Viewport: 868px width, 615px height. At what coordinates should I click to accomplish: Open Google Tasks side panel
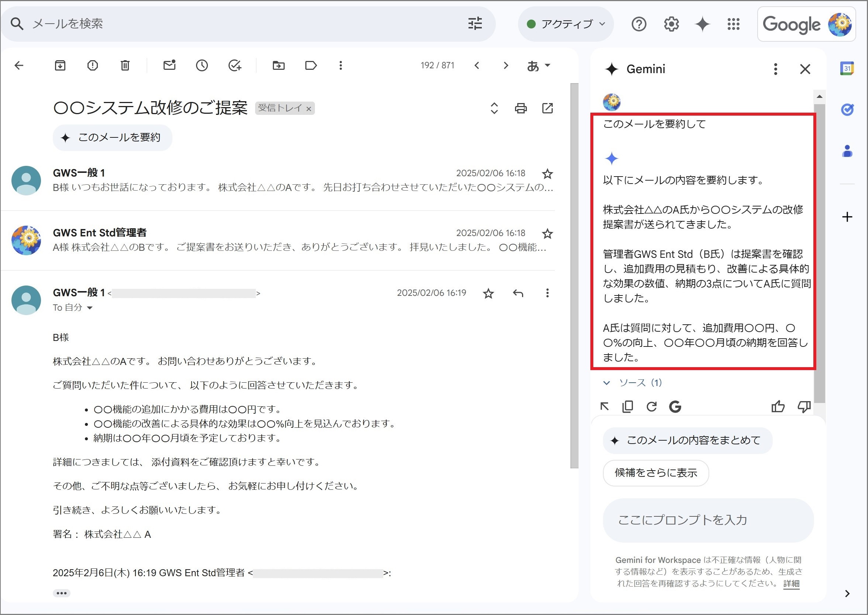pyautogui.click(x=847, y=110)
